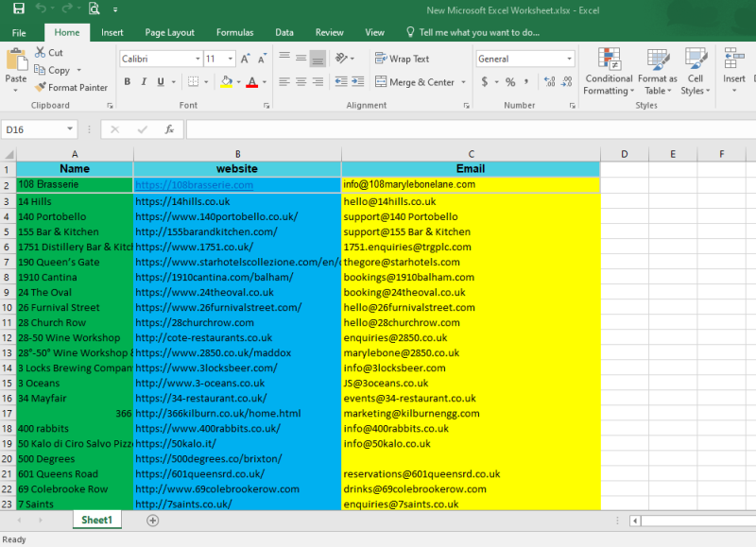Screen dimensions: 756x547
Task: Click the horizontal scrollbar left arrow
Action: point(635,521)
